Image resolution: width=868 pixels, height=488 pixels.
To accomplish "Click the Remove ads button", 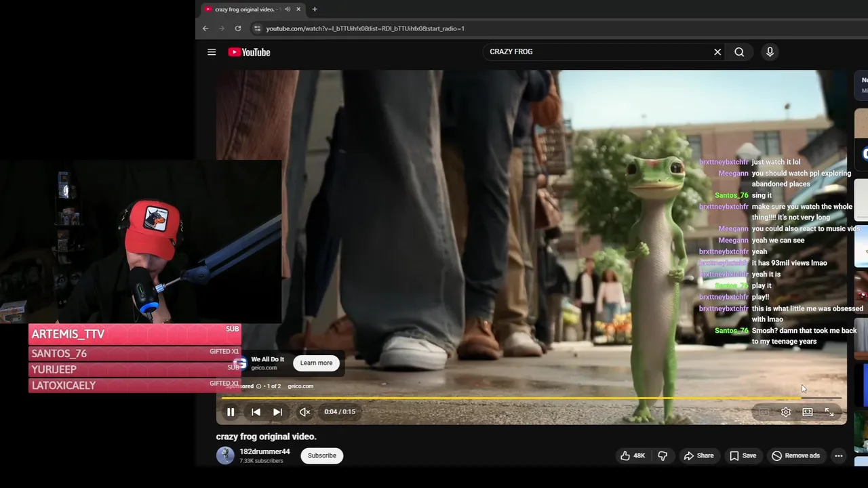I will pyautogui.click(x=796, y=455).
